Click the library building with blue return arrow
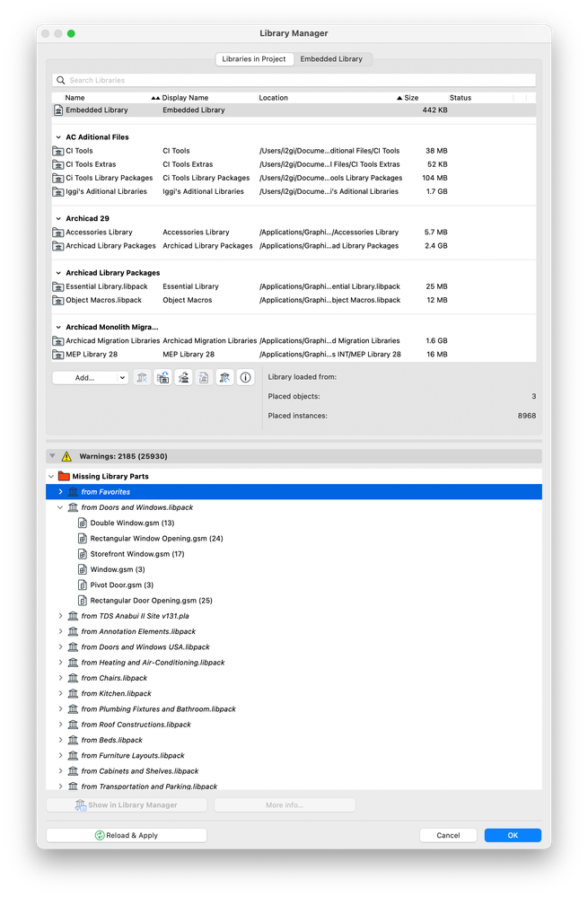The height and width of the screenshot is (897, 588). [224, 377]
